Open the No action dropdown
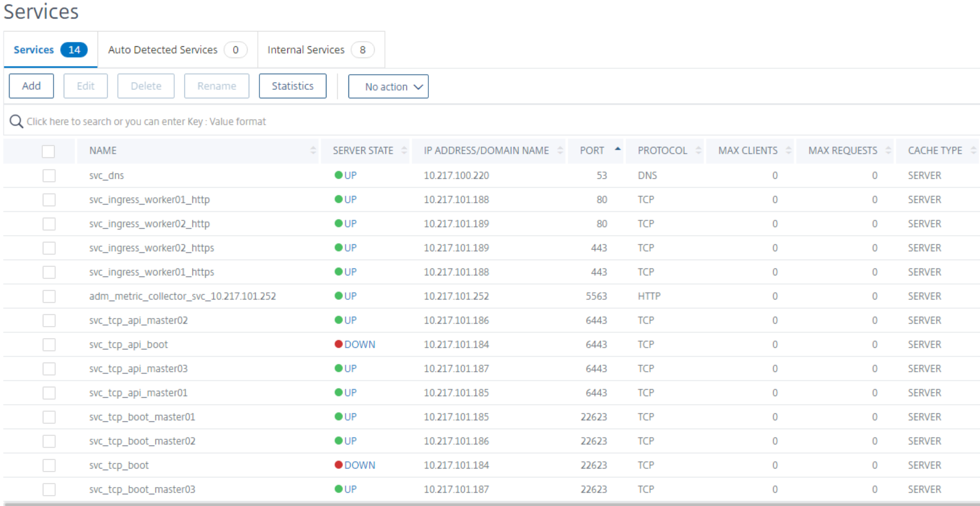 click(388, 86)
